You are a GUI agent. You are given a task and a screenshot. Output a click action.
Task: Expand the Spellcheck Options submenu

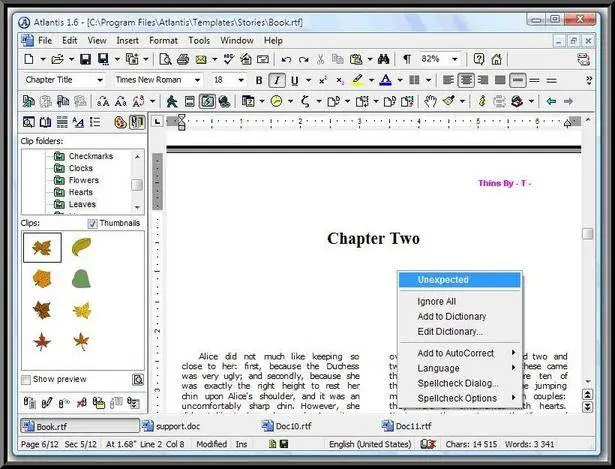point(460,398)
